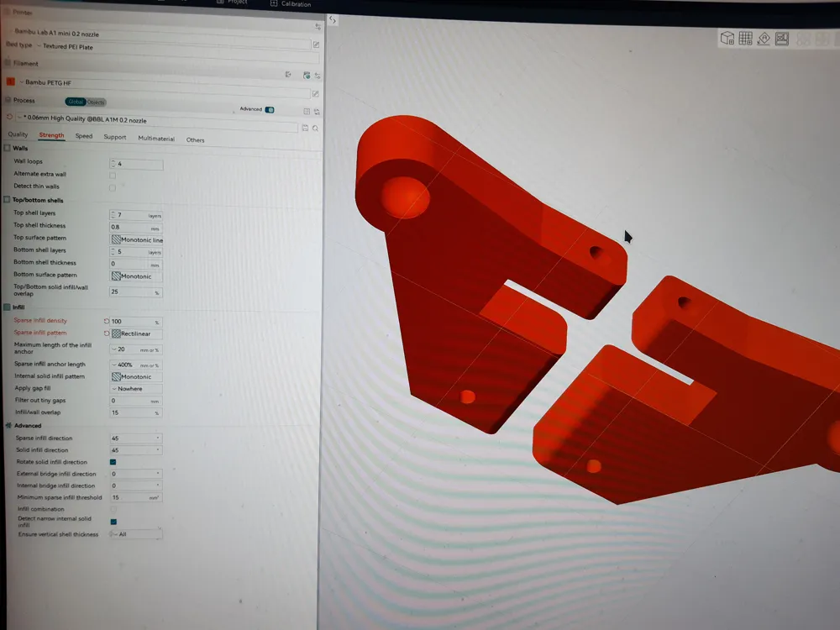Open Apply gap fill Nowhere dropdown

[x=136, y=389]
